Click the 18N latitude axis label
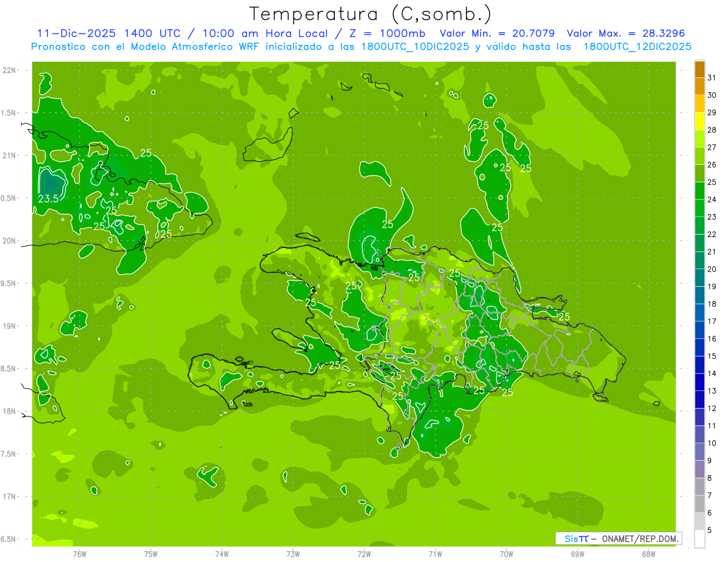This screenshot has width=728, height=562. [9, 411]
